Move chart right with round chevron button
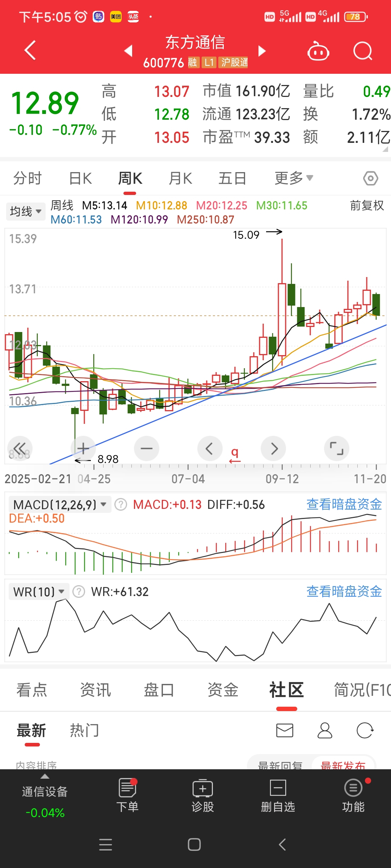This screenshot has width=391, height=868. pos(273,448)
